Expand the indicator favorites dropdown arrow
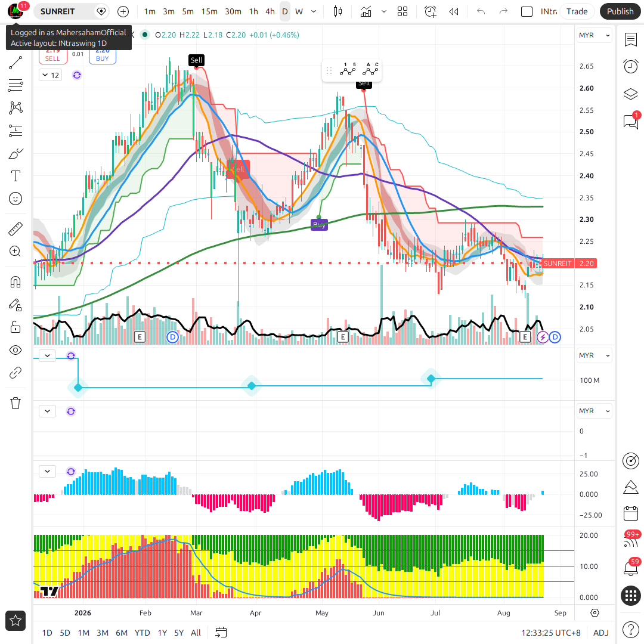 (383, 11)
